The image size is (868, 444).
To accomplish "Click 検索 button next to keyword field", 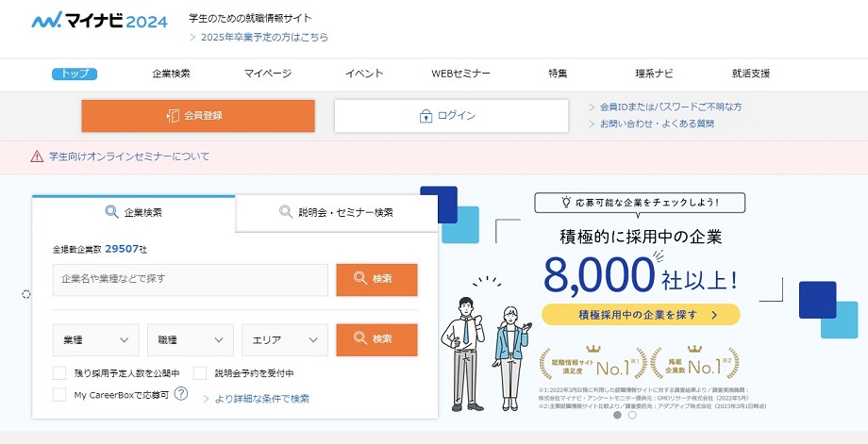I will click(x=376, y=280).
